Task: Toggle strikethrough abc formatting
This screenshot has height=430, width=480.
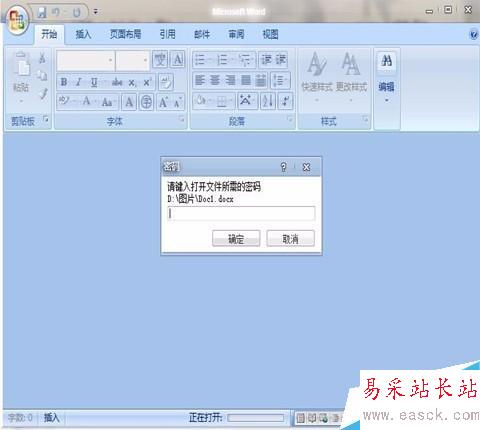Action: (x=117, y=82)
